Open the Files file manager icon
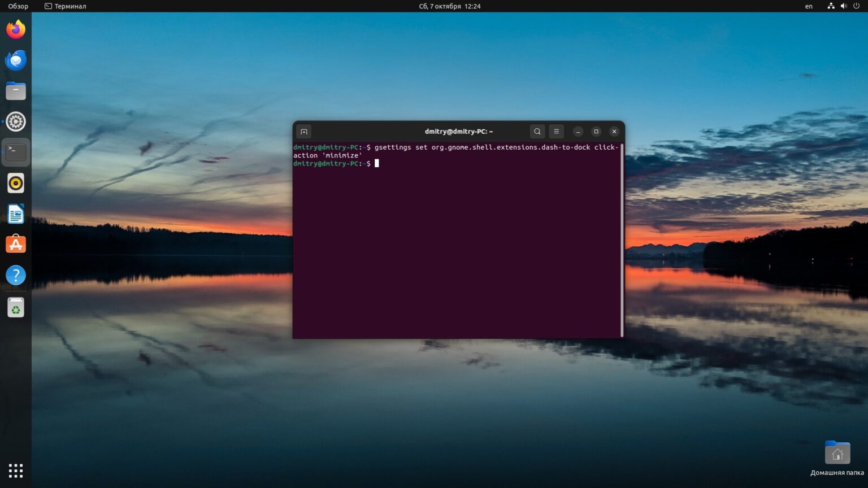 point(15,90)
